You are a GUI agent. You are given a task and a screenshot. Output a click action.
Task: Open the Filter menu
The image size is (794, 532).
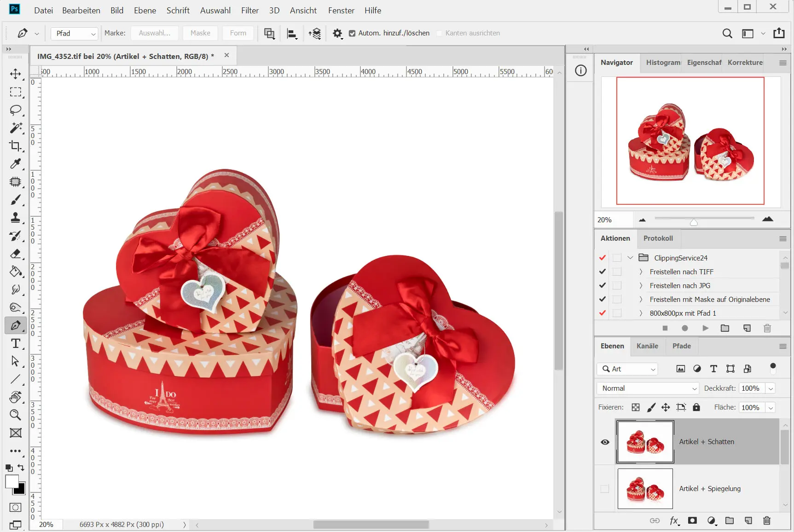[250, 10]
